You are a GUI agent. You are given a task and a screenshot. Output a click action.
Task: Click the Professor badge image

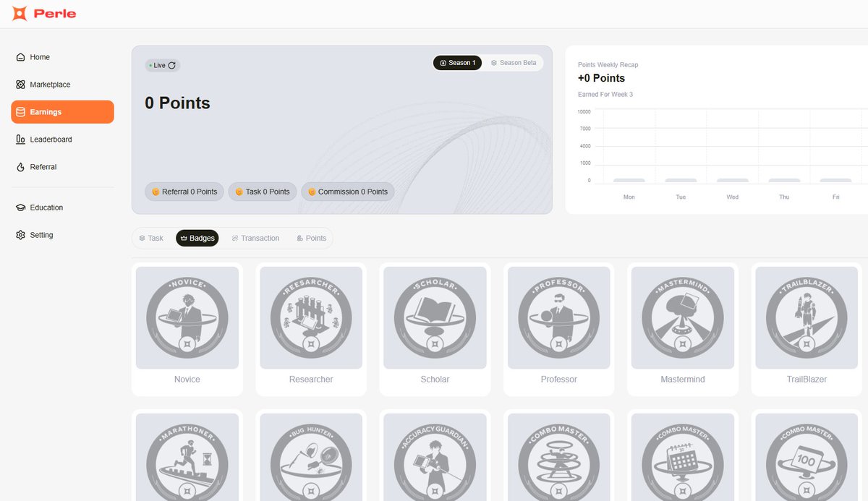(x=559, y=317)
